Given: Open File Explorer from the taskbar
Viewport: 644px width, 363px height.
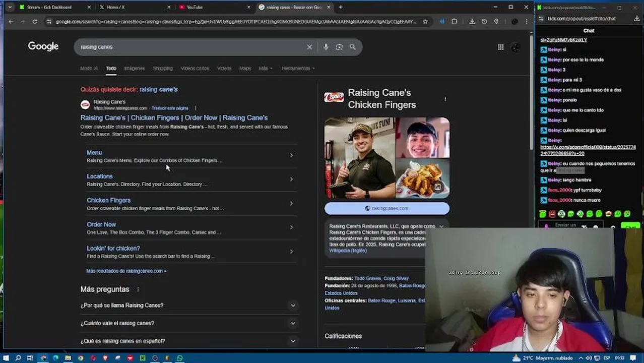Looking at the screenshot, I should (x=68, y=358).
